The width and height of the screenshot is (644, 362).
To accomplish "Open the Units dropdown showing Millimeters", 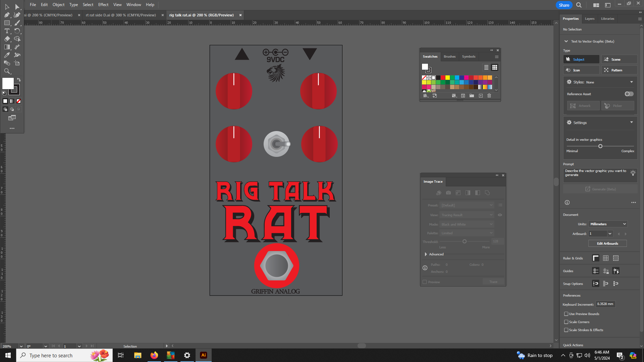I will [x=608, y=224].
